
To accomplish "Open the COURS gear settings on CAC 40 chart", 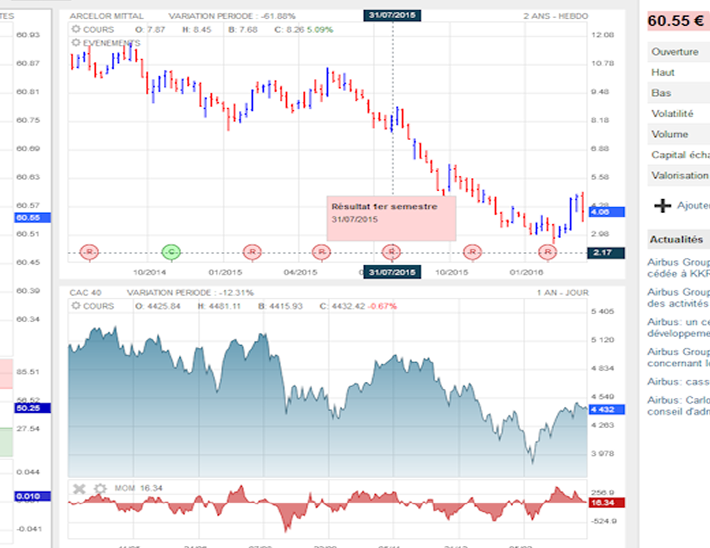I will pyautogui.click(x=76, y=306).
